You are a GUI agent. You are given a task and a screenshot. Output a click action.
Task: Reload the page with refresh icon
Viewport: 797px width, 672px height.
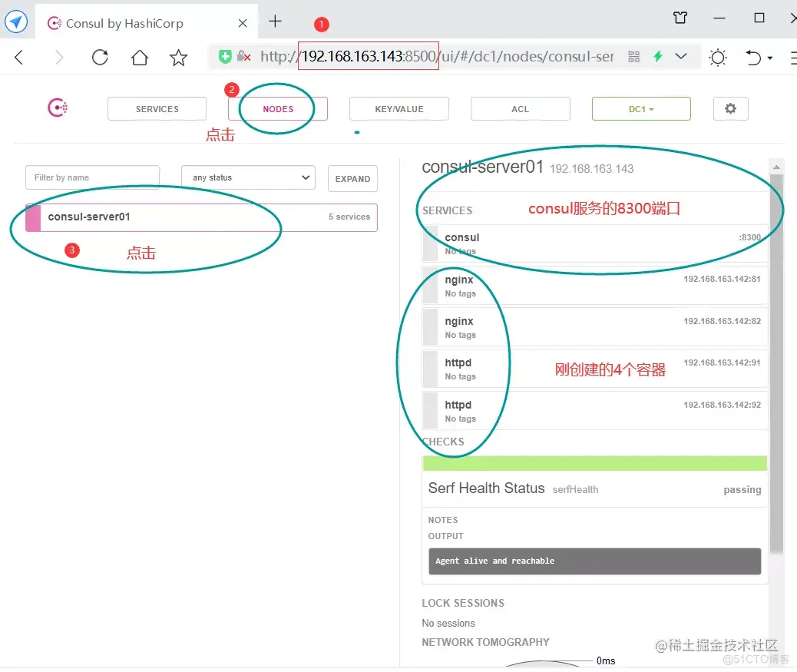(100, 57)
